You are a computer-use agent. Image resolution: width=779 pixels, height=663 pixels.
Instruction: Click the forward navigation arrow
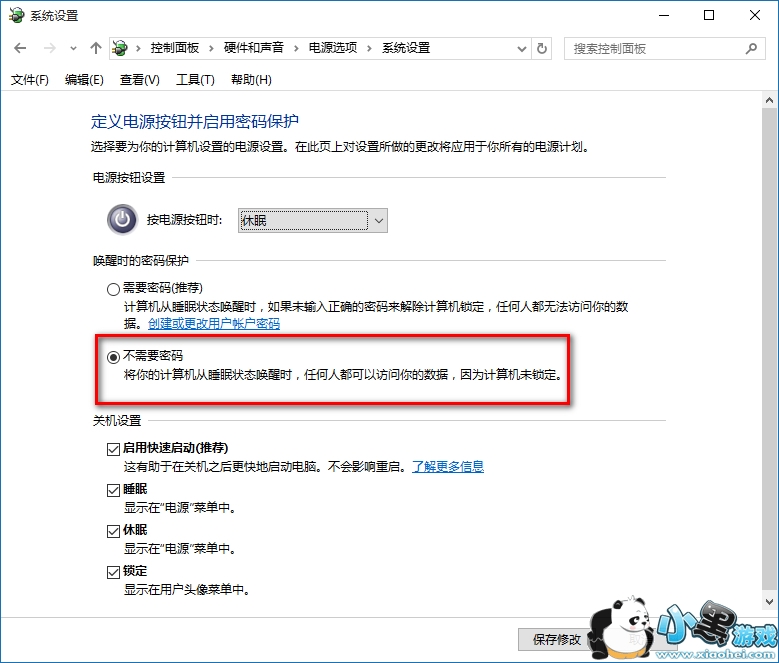click(50, 48)
